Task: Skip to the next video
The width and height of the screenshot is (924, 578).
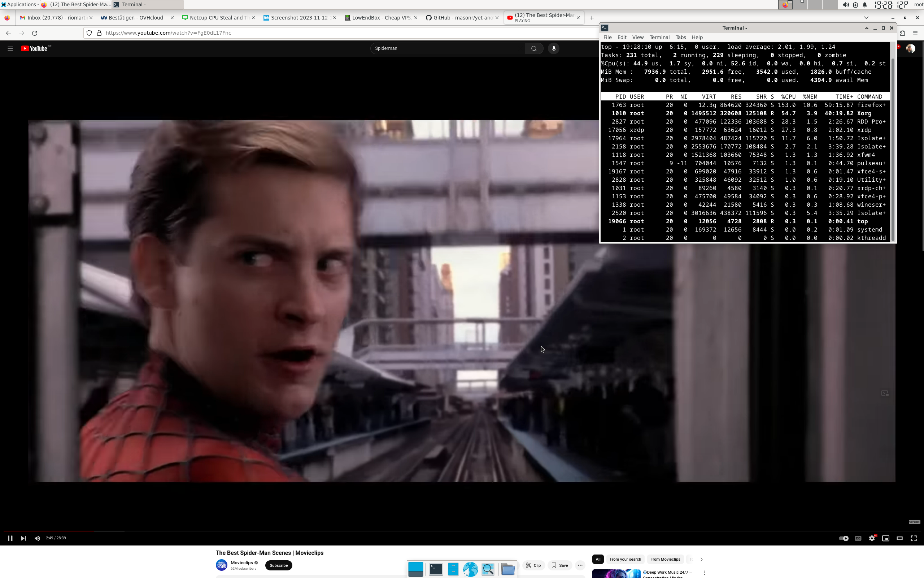Action: [x=23, y=538]
